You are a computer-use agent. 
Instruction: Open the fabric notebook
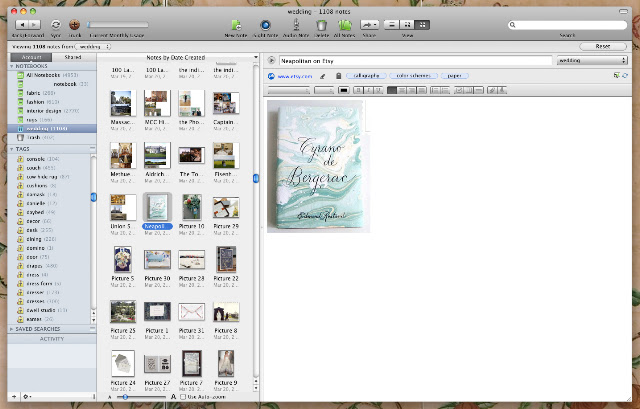(x=52, y=93)
